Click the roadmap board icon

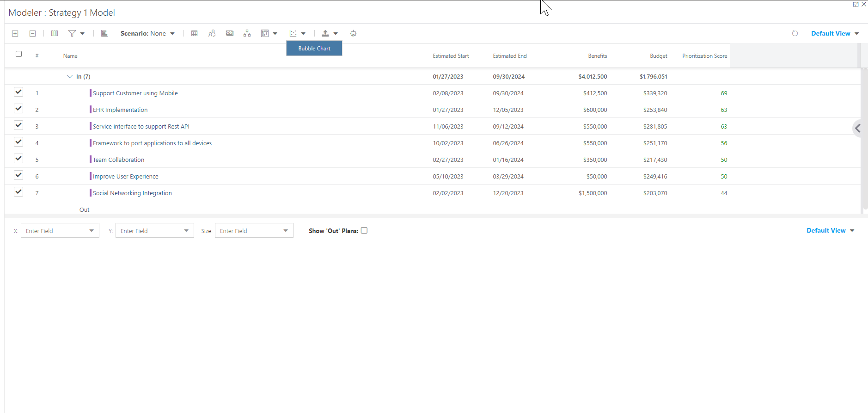tap(265, 33)
